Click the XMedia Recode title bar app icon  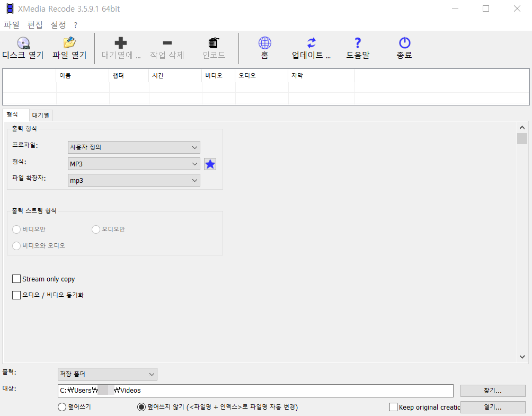pyautogui.click(x=10, y=8)
